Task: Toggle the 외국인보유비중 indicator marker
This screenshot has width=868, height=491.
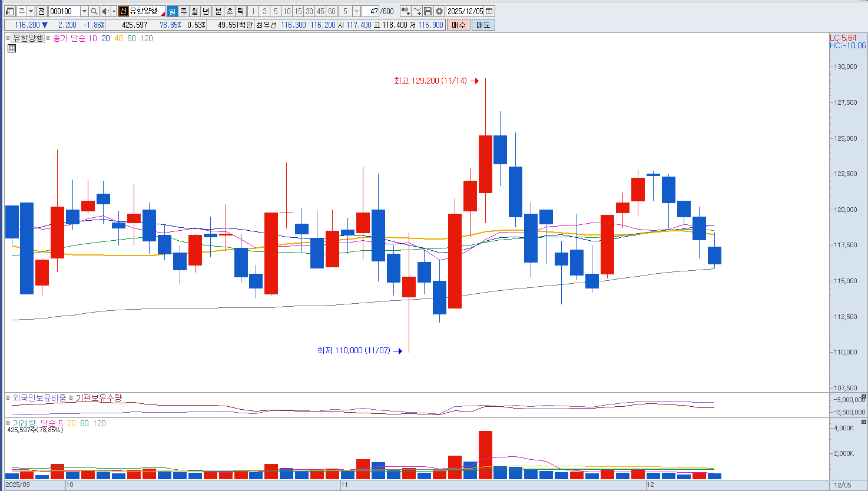Action: pos(8,398)
